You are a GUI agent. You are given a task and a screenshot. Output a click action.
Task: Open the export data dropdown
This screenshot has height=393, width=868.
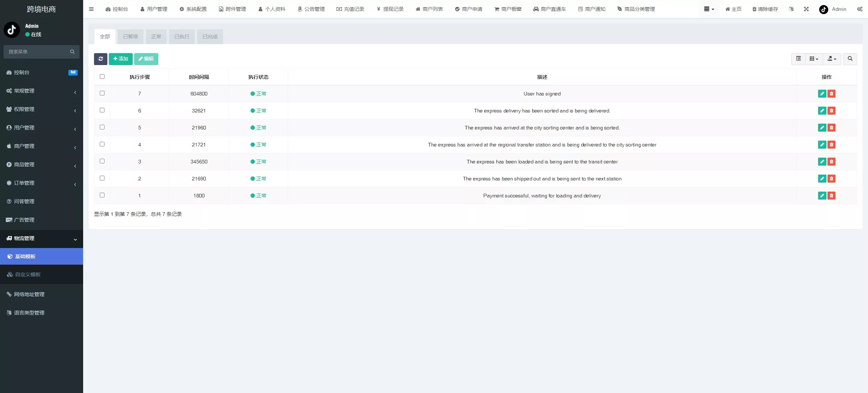[x=832, y=59]
